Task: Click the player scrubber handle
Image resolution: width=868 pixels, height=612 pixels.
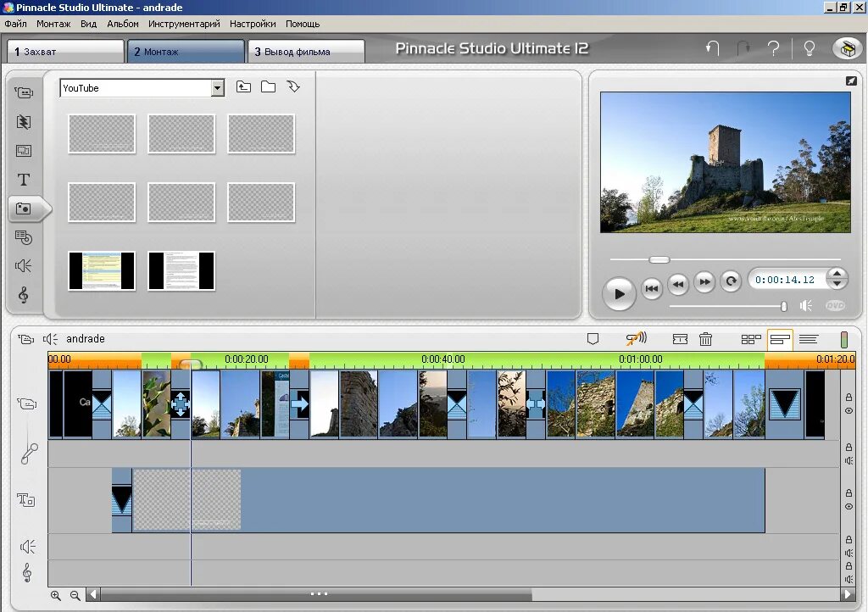Action: point(659,259)
